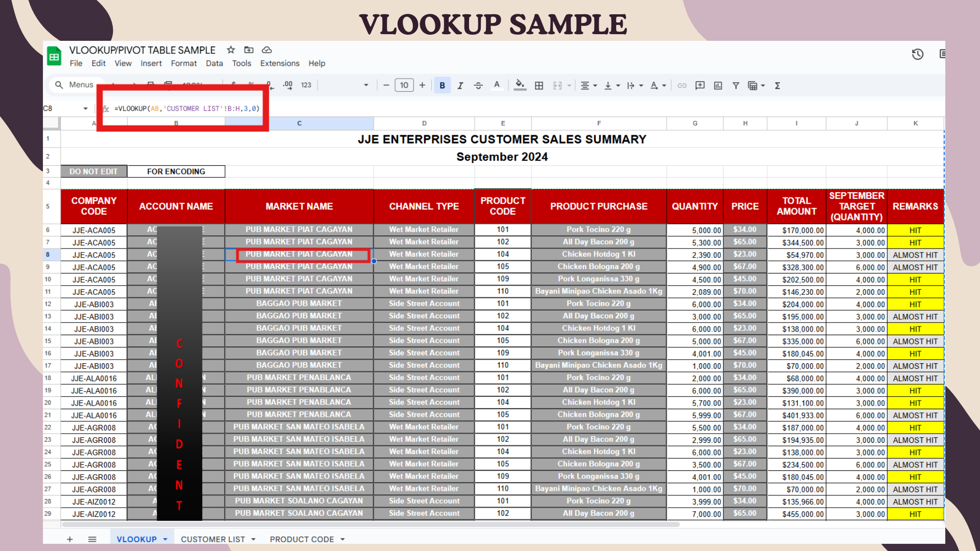Open version history clock icon

click(x=917, y=54)
